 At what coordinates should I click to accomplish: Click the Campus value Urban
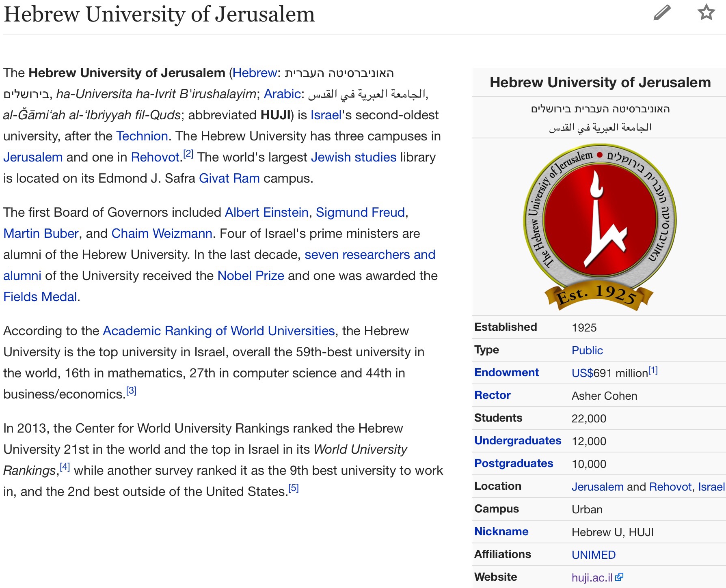coord(587,509)
